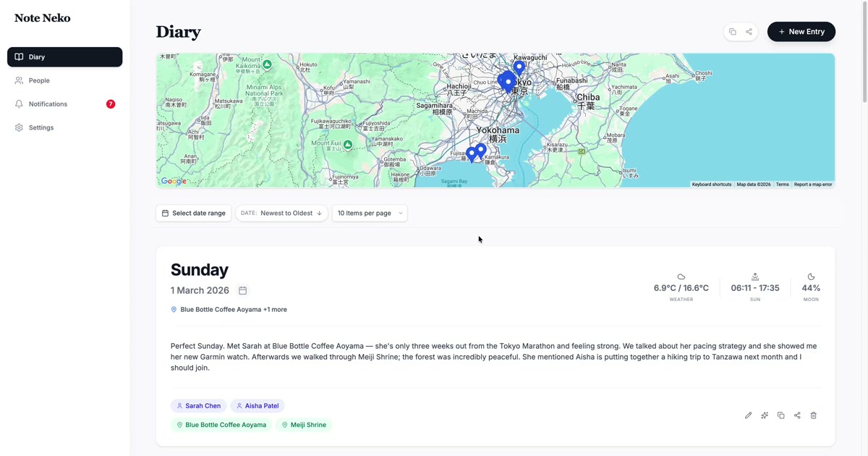This screenshot has height=456, width=868.
Task: Open the Diary section in sidebar
Action: pyautogui.click(x=64, y=57)
